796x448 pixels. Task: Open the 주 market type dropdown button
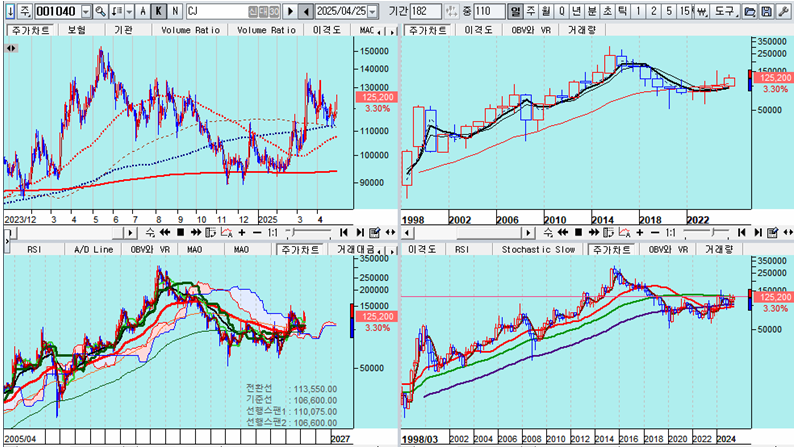[x=26, y=11]
